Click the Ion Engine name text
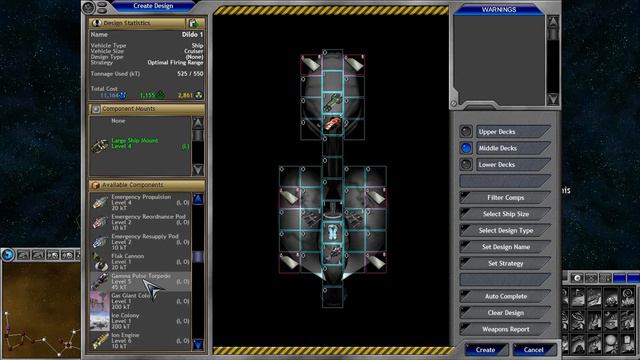 coord(125,335)
